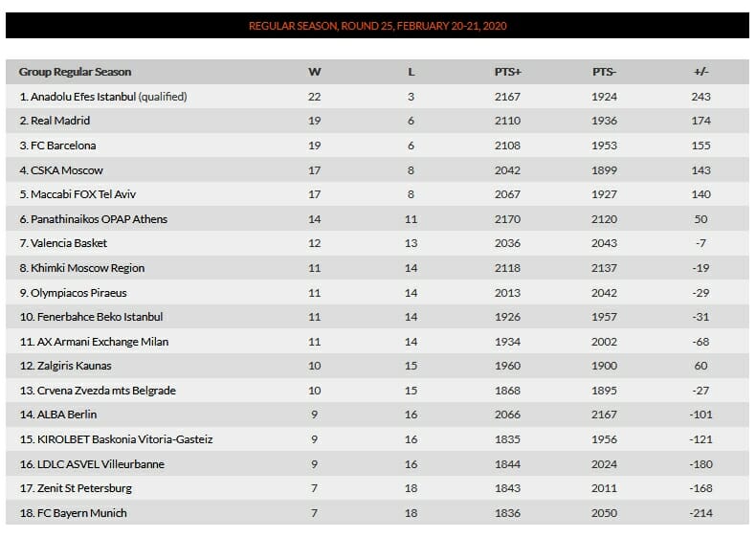The image size is (756, 538).
Task: Open the Valencia Basket team link
Action: [69, 243]
